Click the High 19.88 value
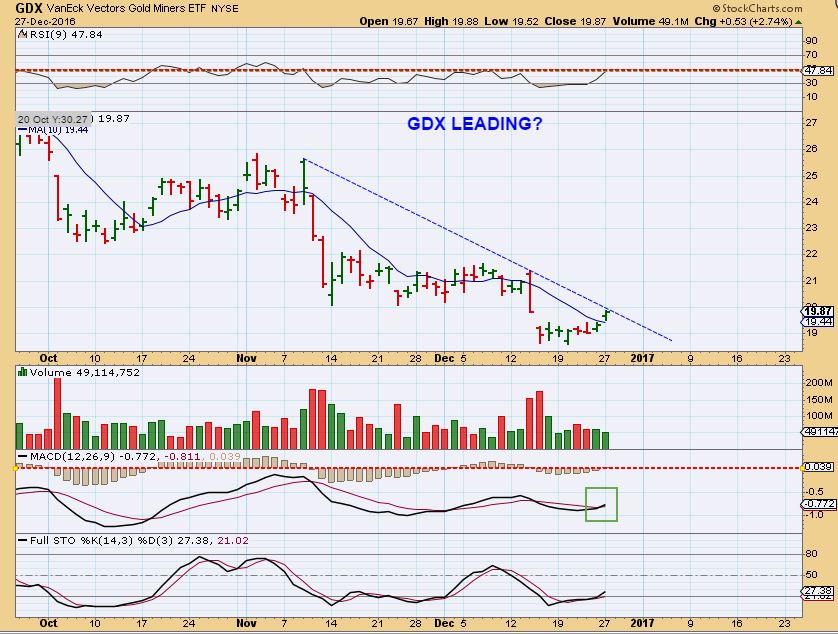Screen dimensions: 838x634 [452, 21]
